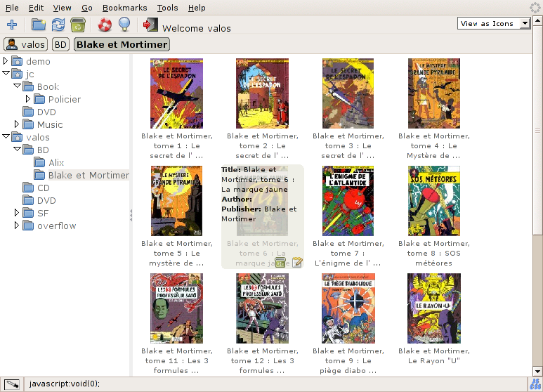The image size is (543, 392).
Task: Click the lifebuoy help icon
Action: [105, 25]
